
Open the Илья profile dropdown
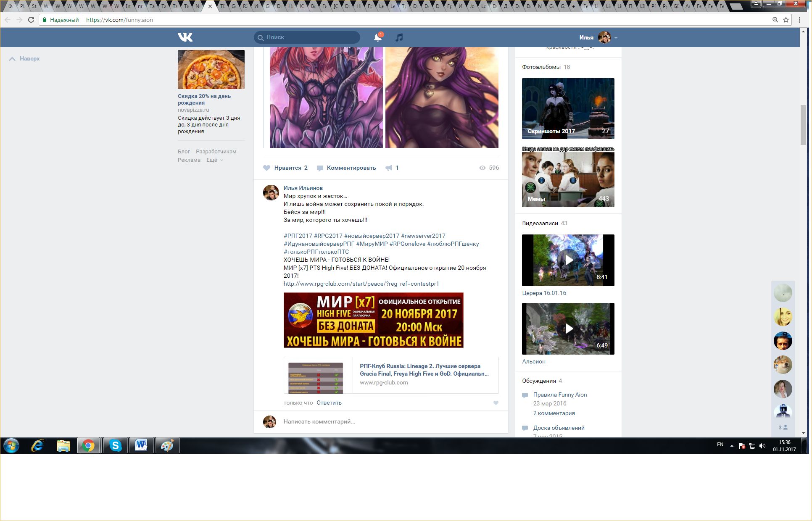click(598, 37)
